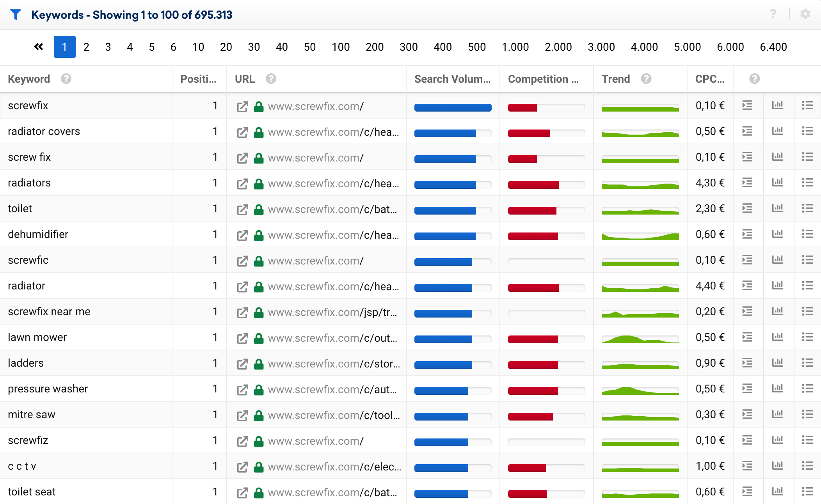Sort by CPC column header
The height and width of the screenshot is (504, 821).
click(710, 79)
